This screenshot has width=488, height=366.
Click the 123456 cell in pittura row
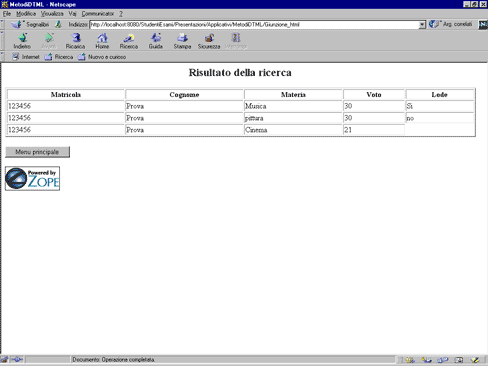(x=66, y=118)
